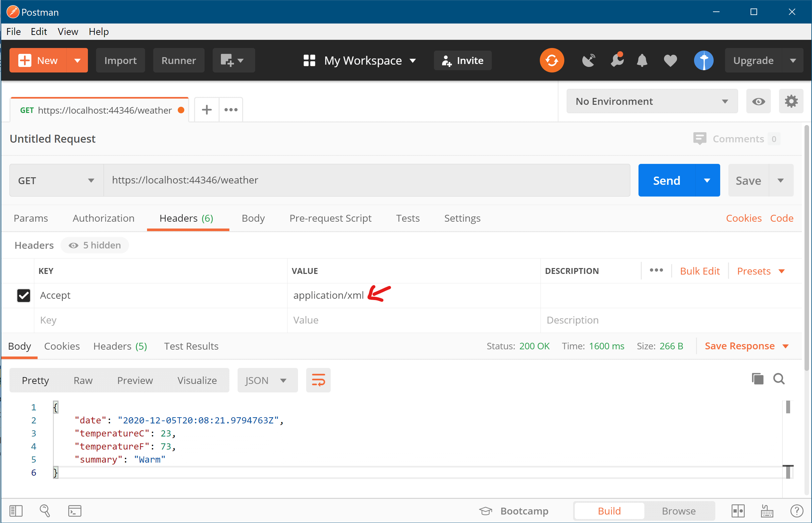Open the Send button dropdown arrow
This screenshot has width=812, height=523.
707,180
